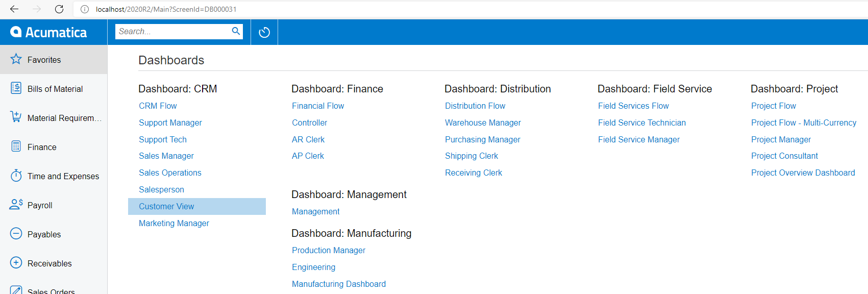Click the Material Requirements cart icon
Screen dimensions: 868x294
[x=16, y=117]
